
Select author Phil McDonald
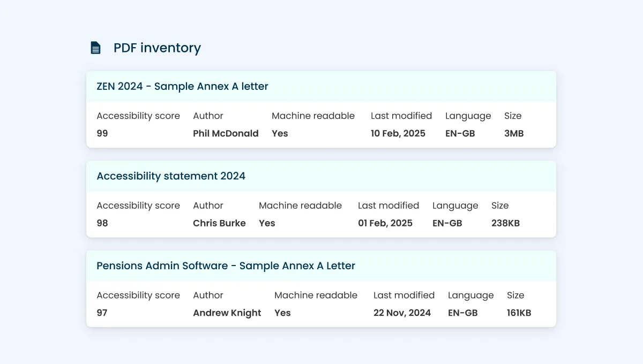click(x=226, y=133)
